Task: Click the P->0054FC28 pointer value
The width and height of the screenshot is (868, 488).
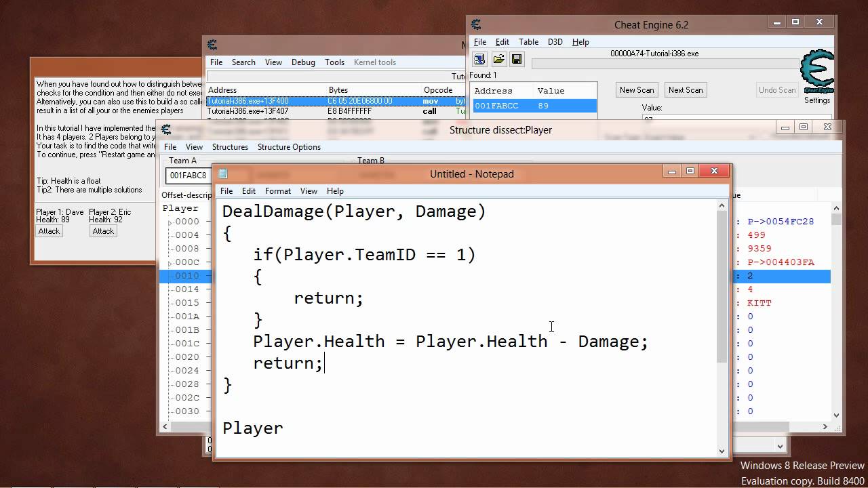Action: coord(781,222)
